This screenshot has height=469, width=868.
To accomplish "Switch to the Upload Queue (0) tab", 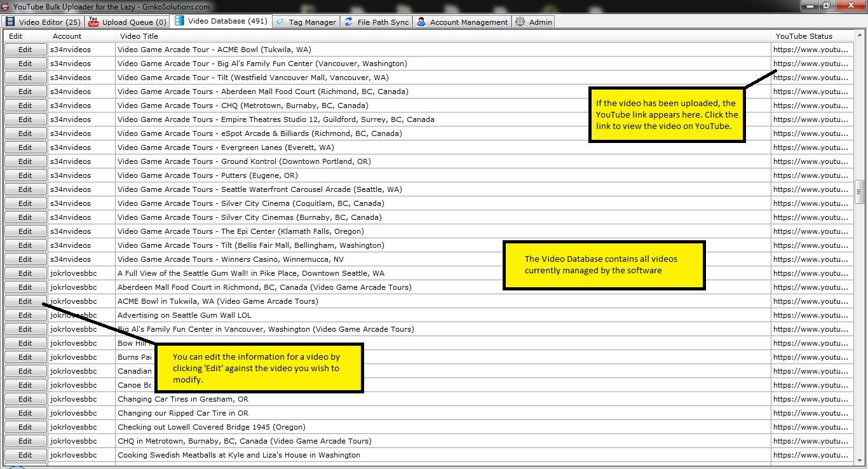I will pos(127,22).
